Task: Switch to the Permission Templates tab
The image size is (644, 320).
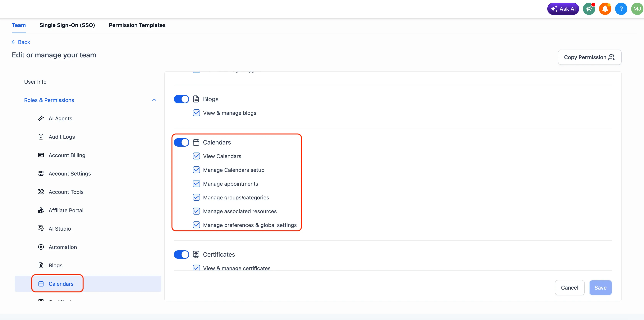Action: tap(137, 25)
